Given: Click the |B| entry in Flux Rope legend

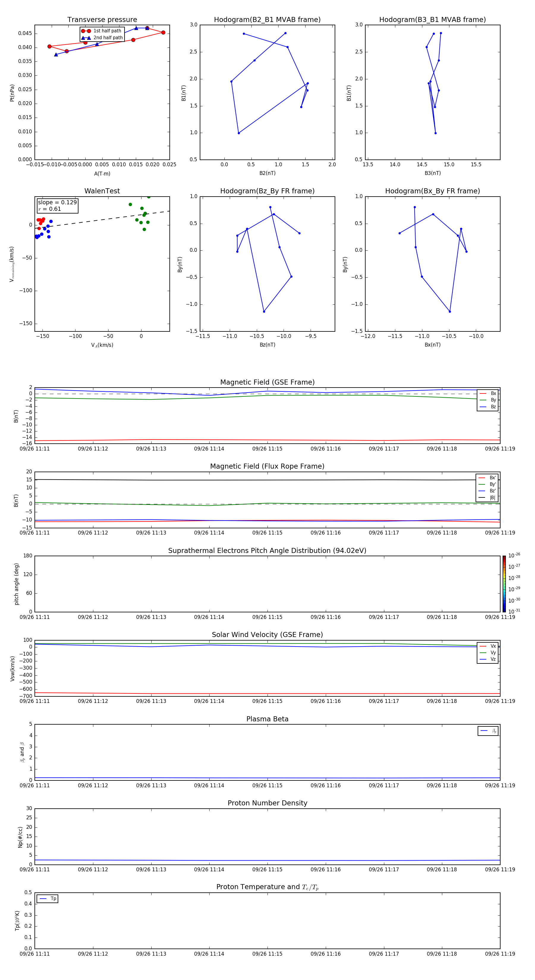Looking at the screenshot, I should pyautogui.click(x=487, y=498).
